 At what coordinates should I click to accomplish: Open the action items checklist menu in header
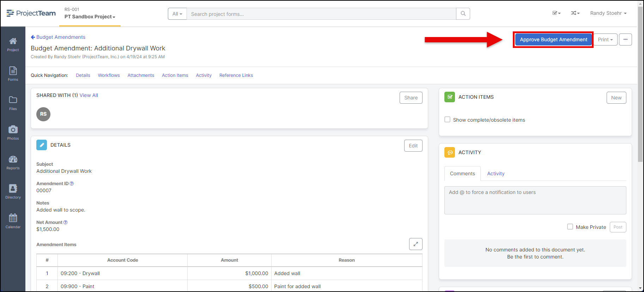tap(556, 13)
